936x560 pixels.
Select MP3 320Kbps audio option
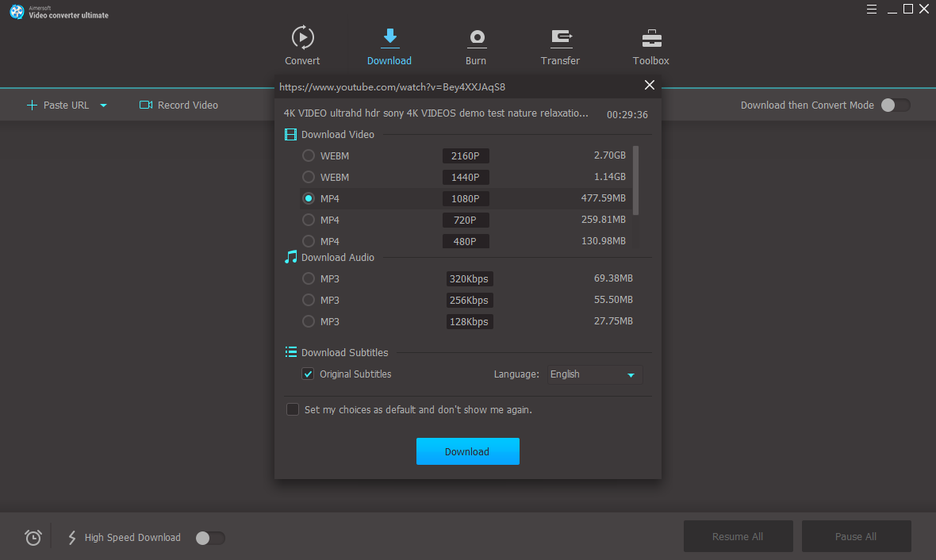[x=308, y=278]
